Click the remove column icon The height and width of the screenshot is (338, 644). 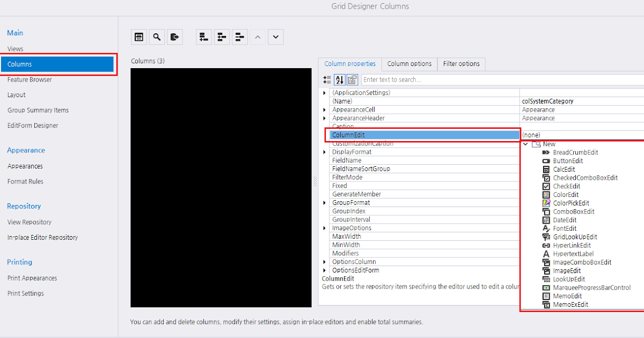(240, 36)
